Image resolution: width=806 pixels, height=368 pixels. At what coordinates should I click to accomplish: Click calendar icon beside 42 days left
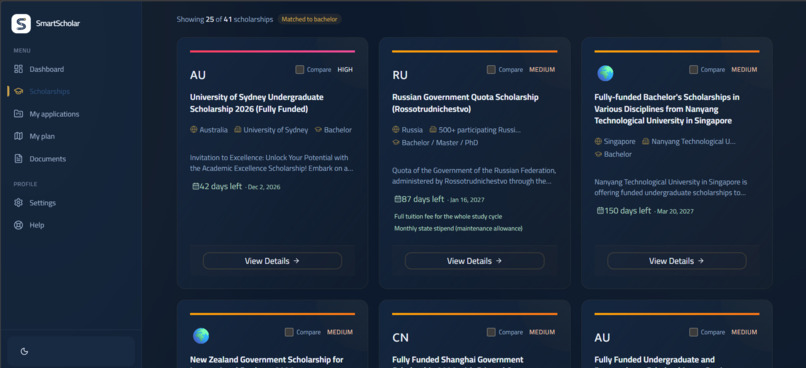195,187
